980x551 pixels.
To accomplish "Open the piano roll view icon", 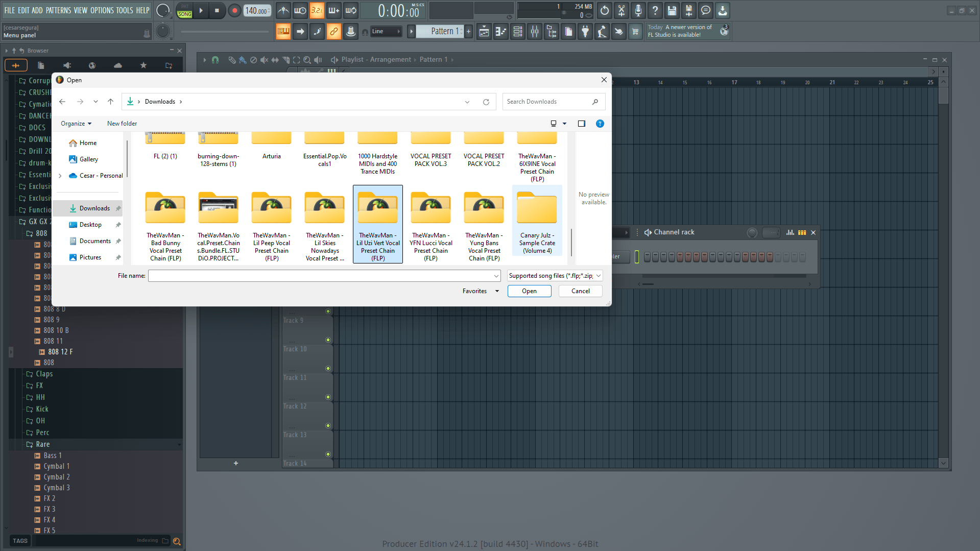I will (x=501, y=32).
